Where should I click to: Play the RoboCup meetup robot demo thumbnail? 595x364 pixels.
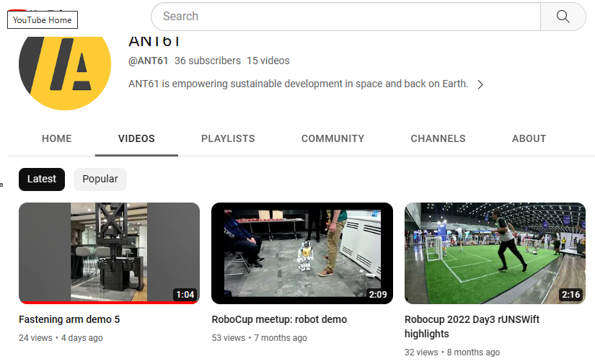pyautogui.click(x=302, y=253)
